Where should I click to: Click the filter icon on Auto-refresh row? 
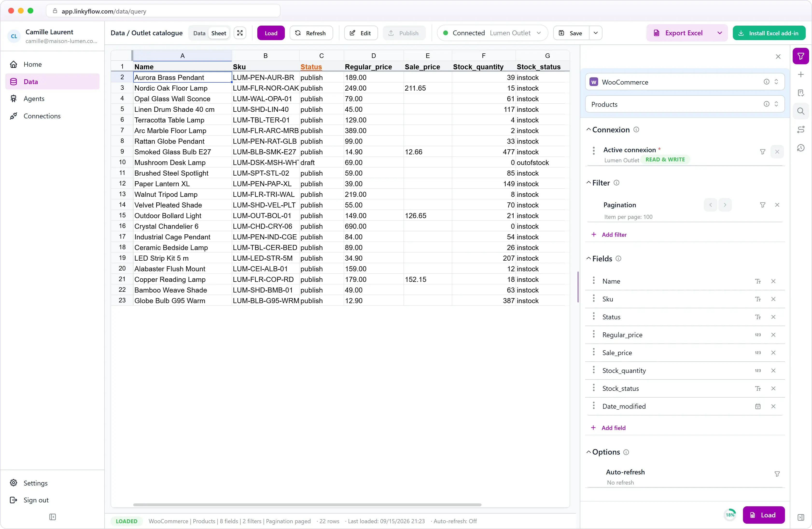(x=777, y=474)
